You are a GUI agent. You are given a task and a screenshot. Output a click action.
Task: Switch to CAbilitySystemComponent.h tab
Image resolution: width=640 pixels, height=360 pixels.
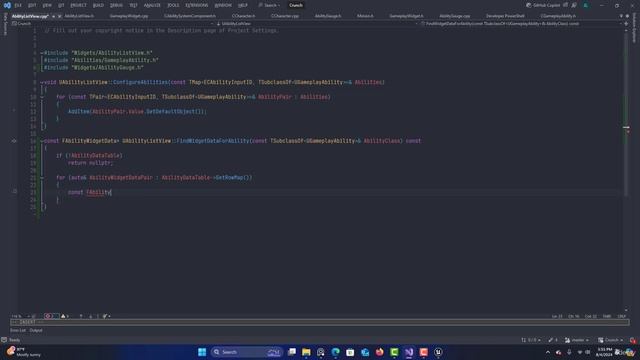tap(190, 16)
